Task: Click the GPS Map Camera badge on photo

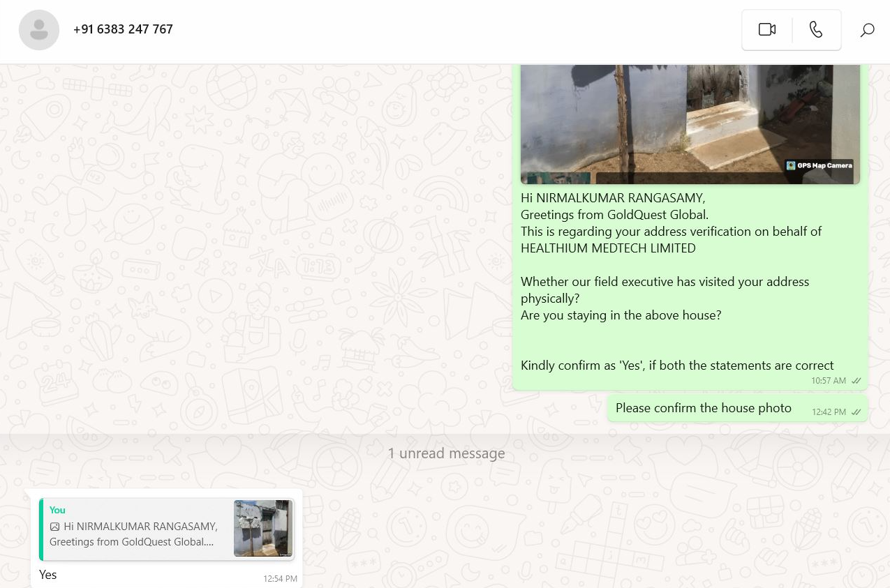Action: (x=819, y=165)
